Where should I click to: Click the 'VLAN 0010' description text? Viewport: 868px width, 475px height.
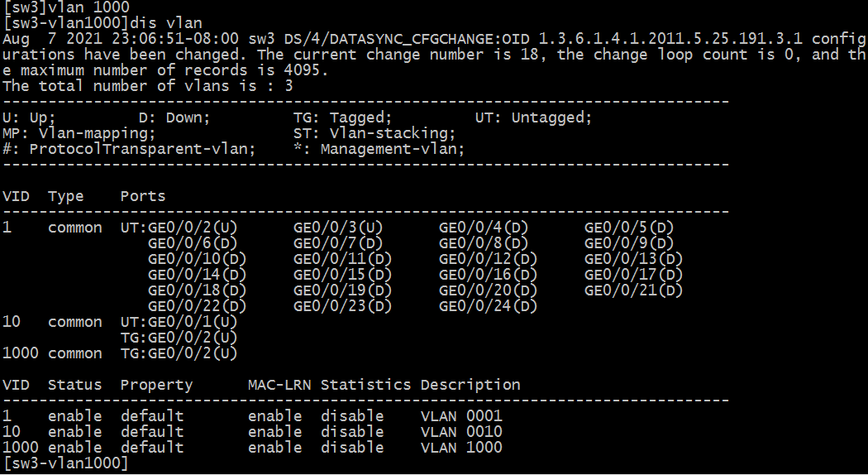(461, 432)
